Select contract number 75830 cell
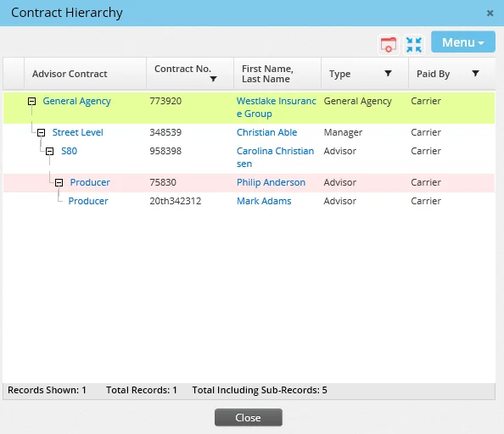This screenshot has height=434, width=504. (163, 182)
